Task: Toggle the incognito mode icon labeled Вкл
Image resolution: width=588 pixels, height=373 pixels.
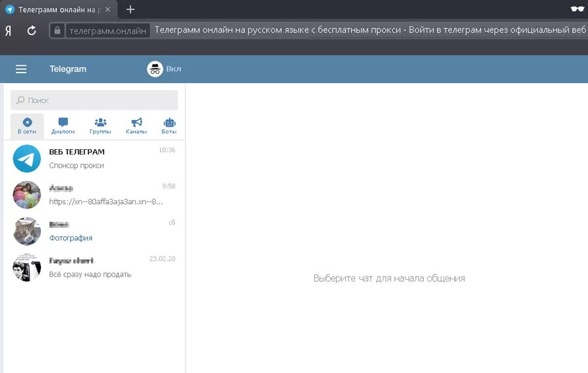Action: pos(155,69)
